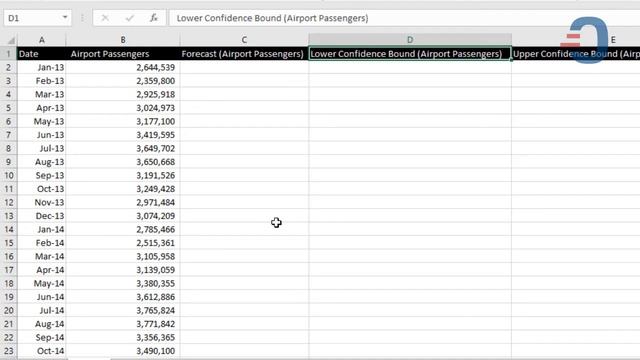640x360 pixels.
Task: Click the Lower Confidence Bound header cell
Action: tap(410, 54)
